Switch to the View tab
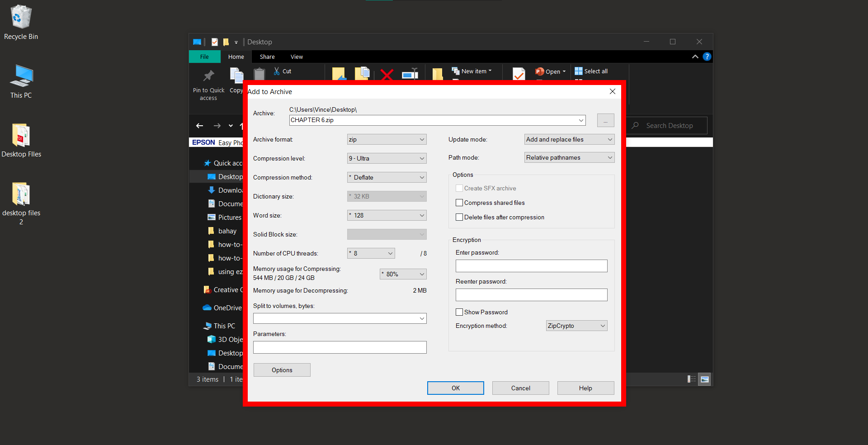This screenshot has height=445, width=868. pos(297,57)
